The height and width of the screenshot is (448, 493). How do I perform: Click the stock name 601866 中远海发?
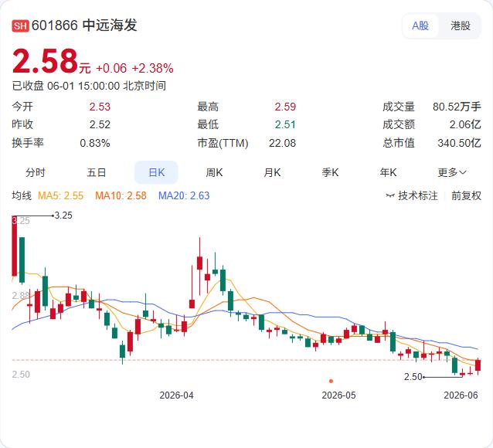click(84, 25)
